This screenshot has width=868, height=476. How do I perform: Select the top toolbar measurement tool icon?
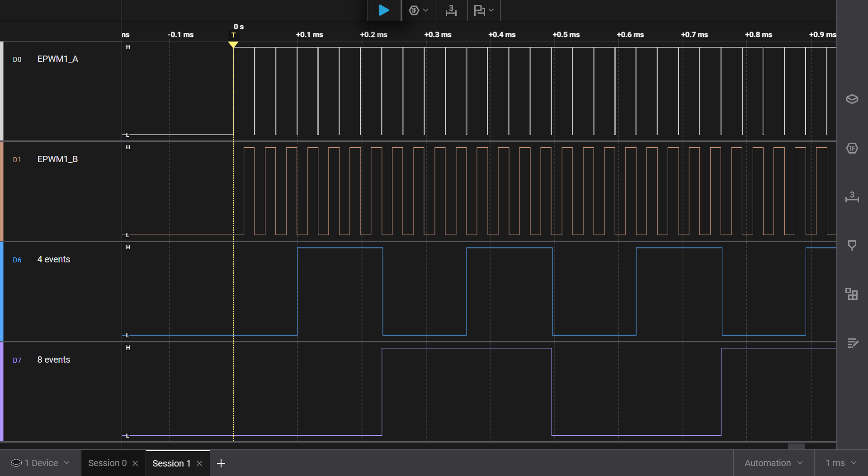click(451, 10)
